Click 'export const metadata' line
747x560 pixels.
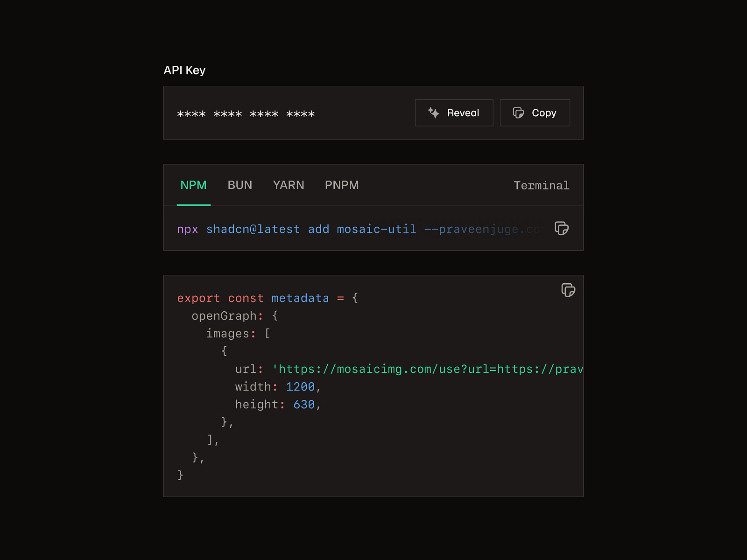(x=268, y=298)
